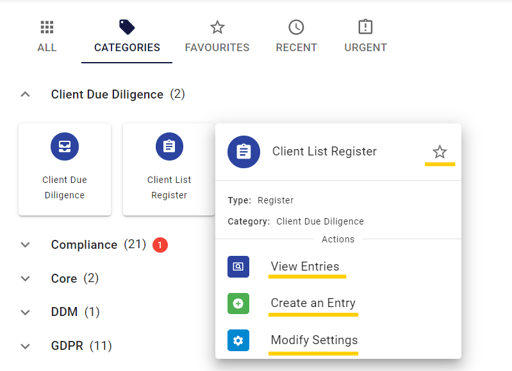Click 'Compliance (21)' heading text
Viewport: 512px width, 371px height.
click(98, 245)
